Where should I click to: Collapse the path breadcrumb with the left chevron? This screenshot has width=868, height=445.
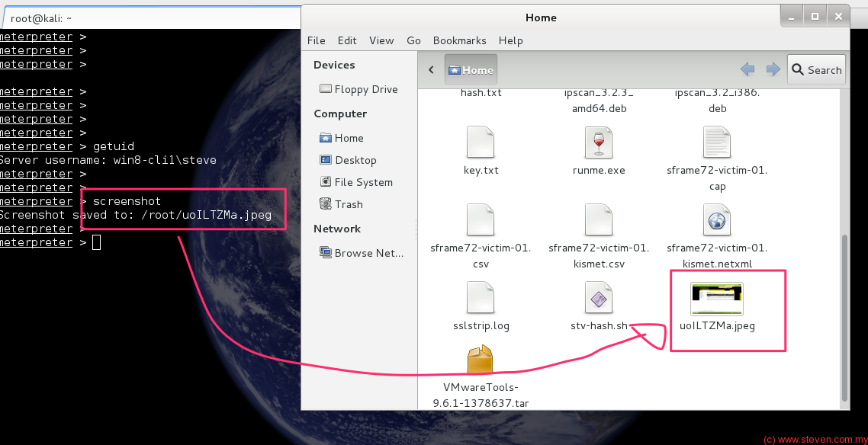[430, 69]
